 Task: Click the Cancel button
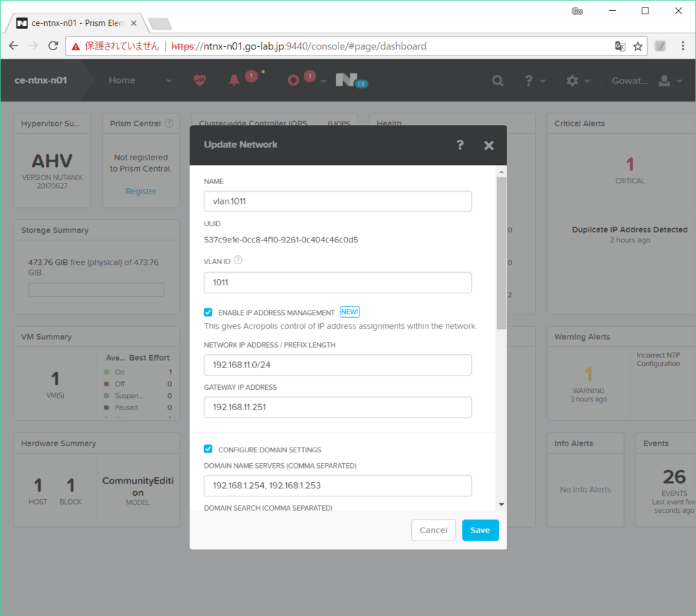[x=433, y=530]
